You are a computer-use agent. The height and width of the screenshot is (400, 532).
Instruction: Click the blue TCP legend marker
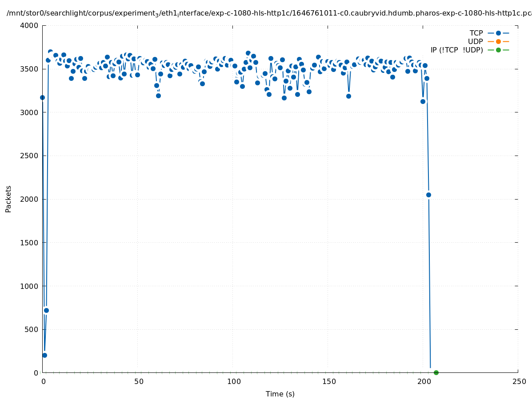click(498, 33)
